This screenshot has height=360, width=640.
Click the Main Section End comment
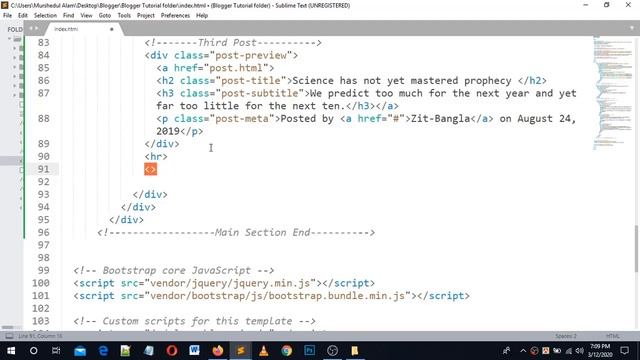tap(236, 232)
